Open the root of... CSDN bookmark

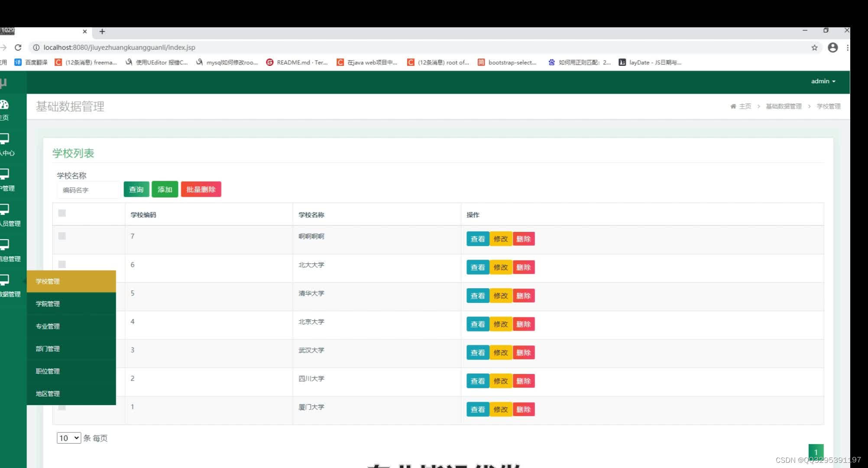coord(438,62)
